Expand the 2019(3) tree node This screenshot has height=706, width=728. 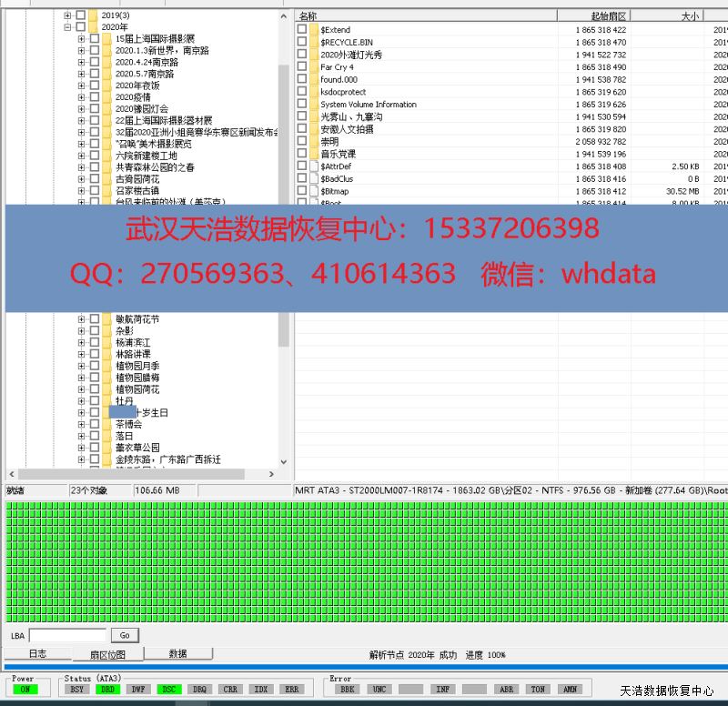(68, 15)
